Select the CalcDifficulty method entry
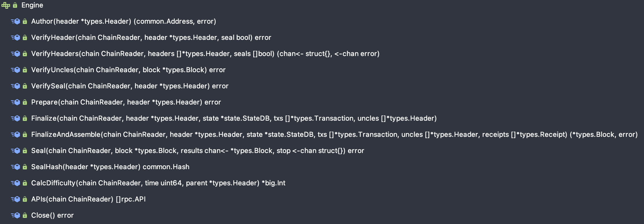This screenshot has height=224, width=644. tap(158, 183)
